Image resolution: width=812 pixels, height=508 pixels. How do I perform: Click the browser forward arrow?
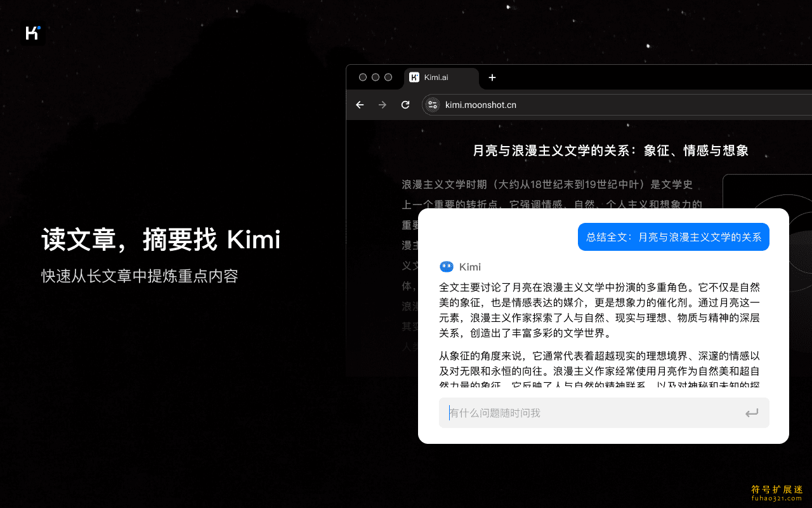[x=383, y=105]
